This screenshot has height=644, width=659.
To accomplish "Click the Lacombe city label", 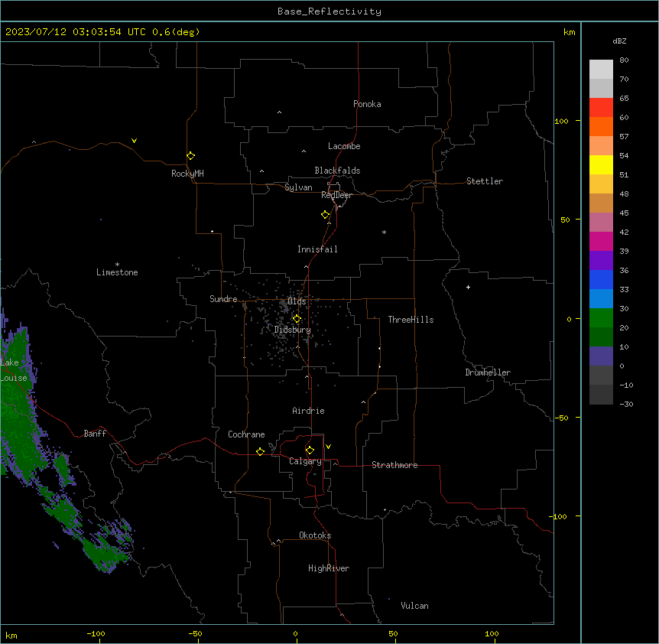I will point(344,146).
